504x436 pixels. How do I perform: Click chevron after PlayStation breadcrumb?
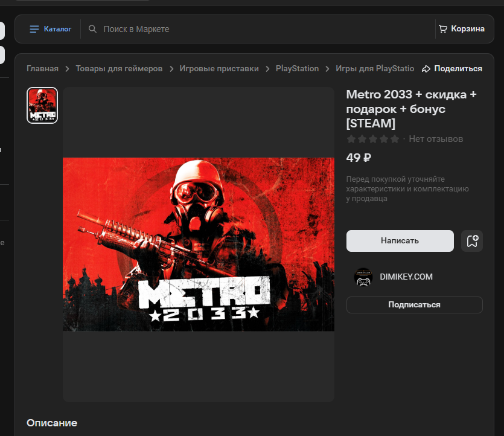pos(327,69)
